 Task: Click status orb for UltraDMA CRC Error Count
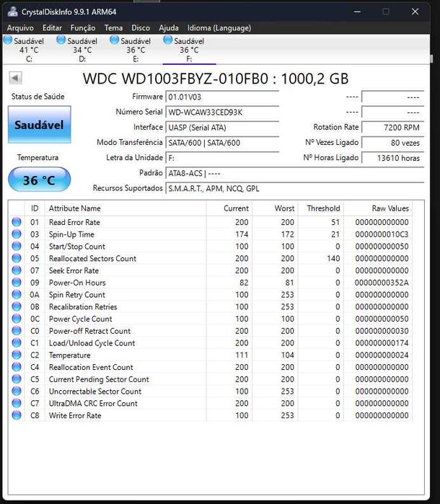[x=17, y=403]
